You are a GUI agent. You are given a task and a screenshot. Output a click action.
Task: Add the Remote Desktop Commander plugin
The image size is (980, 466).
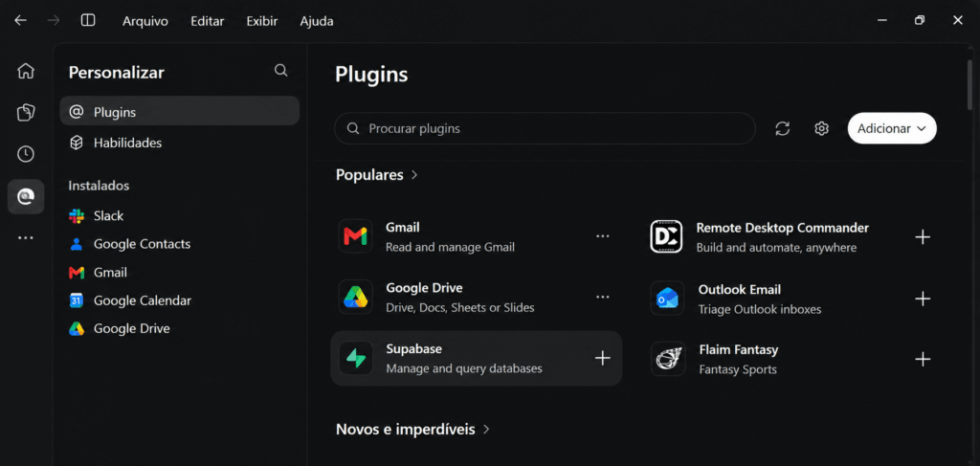923,236
